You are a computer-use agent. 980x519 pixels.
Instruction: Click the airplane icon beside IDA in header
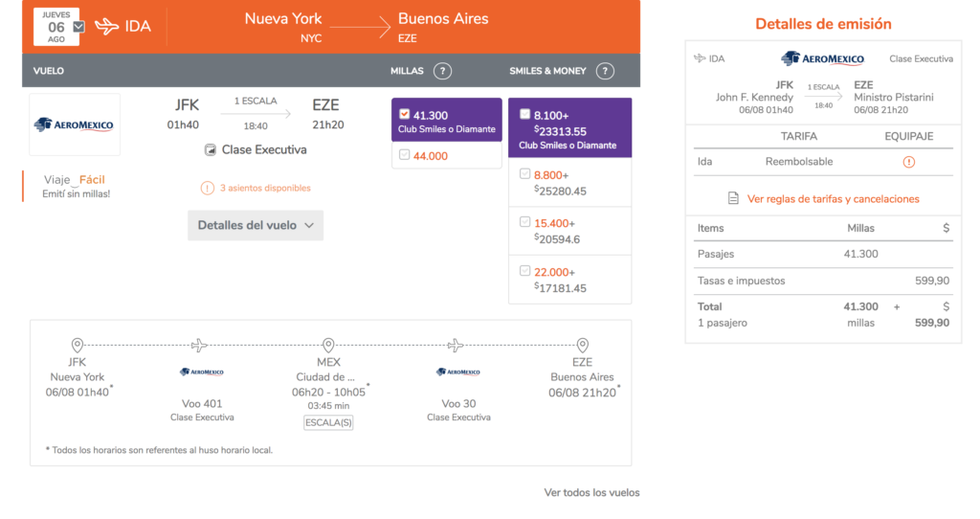click(107, 26)
